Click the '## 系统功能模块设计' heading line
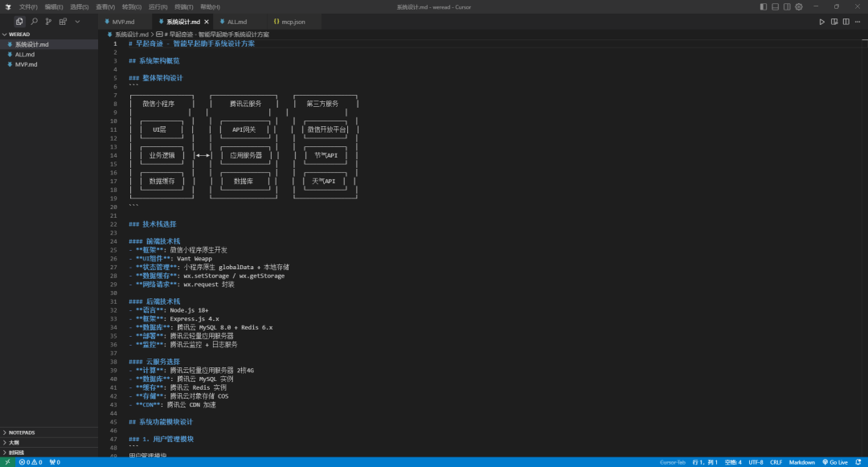868x467 pixels. tap(161, 422)
